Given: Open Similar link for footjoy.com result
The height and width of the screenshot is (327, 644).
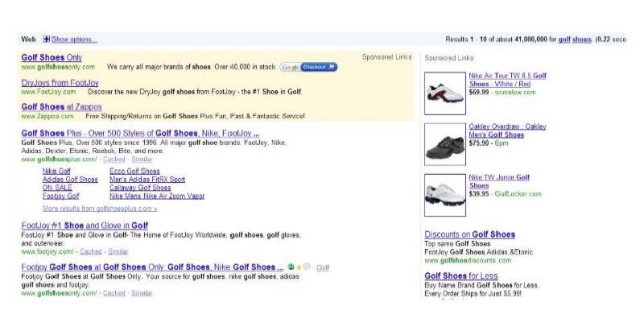Looking at the screenshot, I should click(118, 251).
